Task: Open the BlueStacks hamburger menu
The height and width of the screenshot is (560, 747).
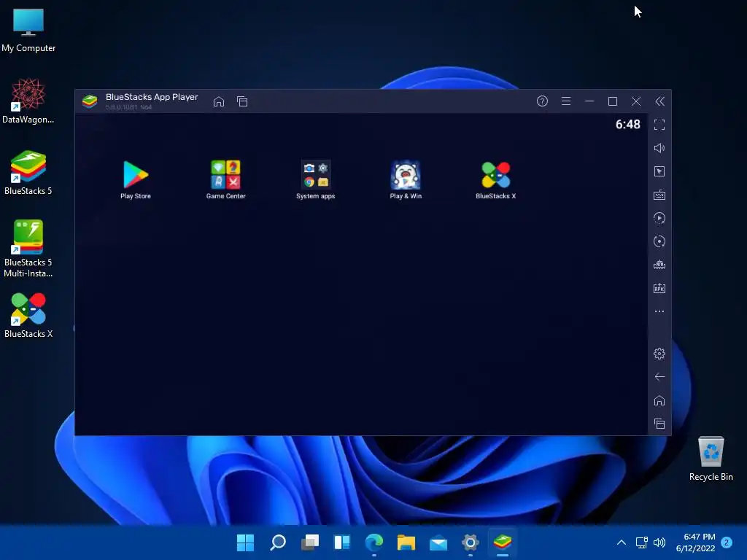Action: [566, 101]
